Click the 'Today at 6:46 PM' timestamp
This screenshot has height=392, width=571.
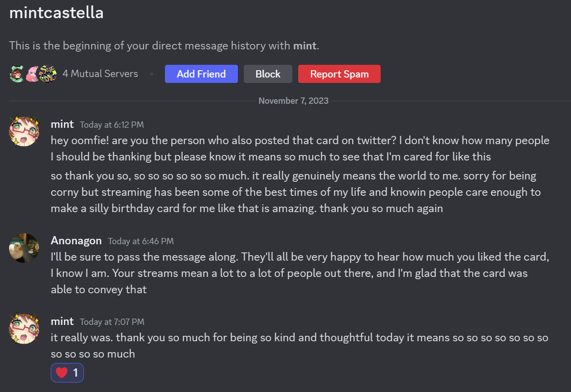point(140,241)
